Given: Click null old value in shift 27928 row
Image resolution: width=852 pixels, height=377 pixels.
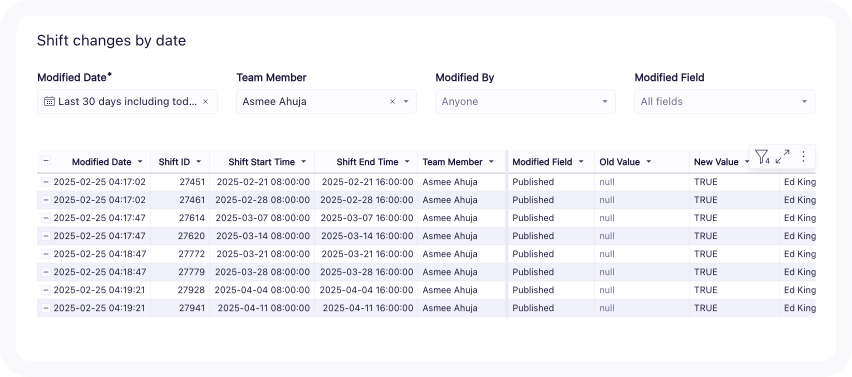Looking at the screenshot, I should (642, 290).
